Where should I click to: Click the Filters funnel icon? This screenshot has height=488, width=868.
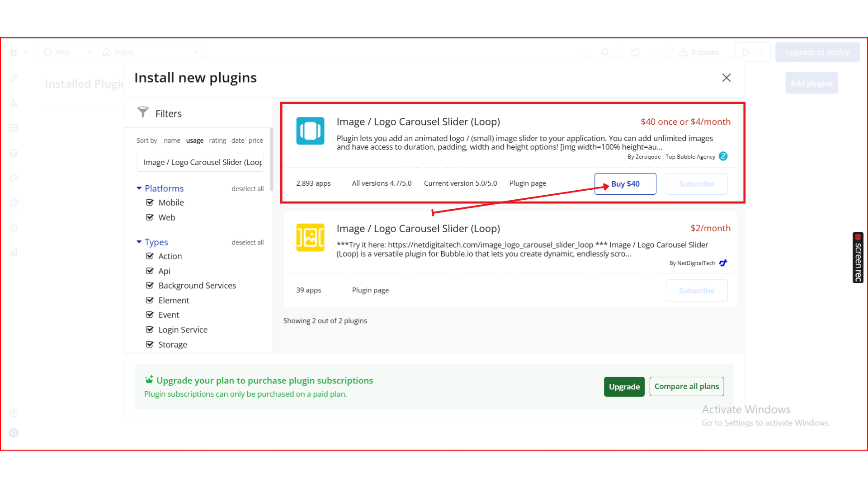143,112
